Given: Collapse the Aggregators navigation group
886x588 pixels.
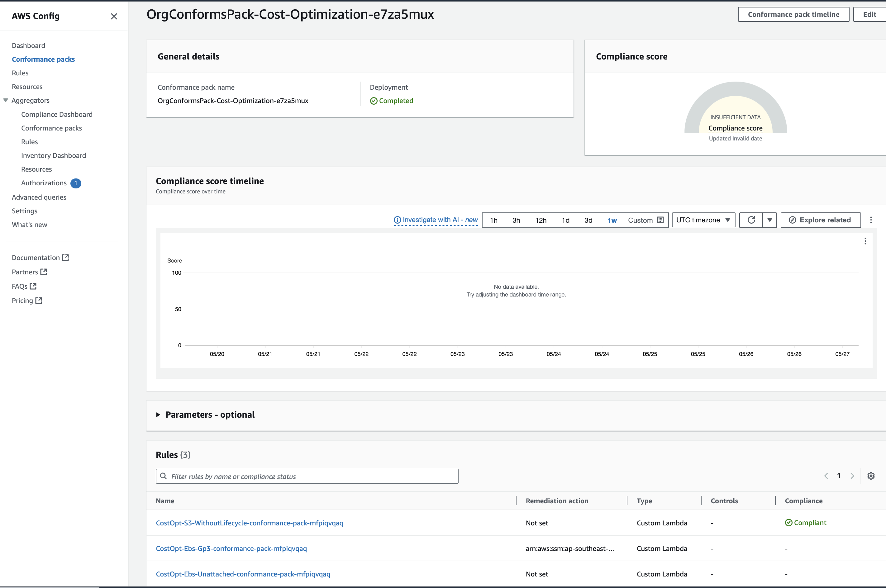Looking at the screenshot, I should [6, 101].
